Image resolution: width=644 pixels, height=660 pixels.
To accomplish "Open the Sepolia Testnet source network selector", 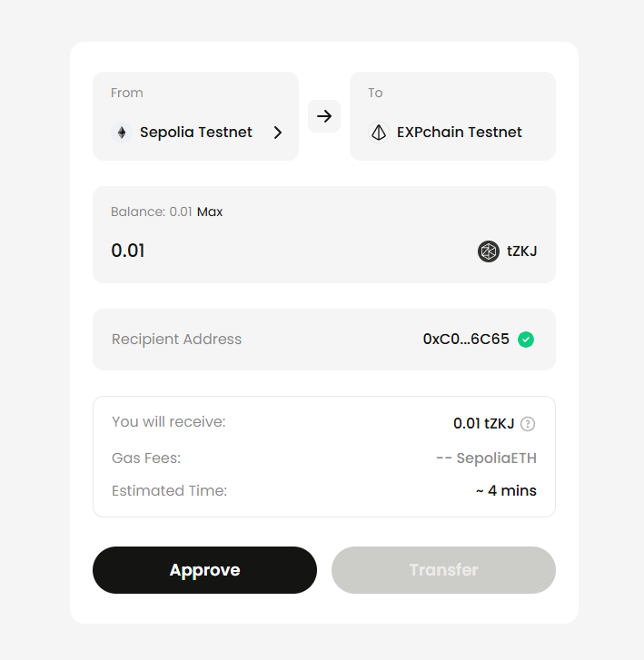I will coord(196,133).
